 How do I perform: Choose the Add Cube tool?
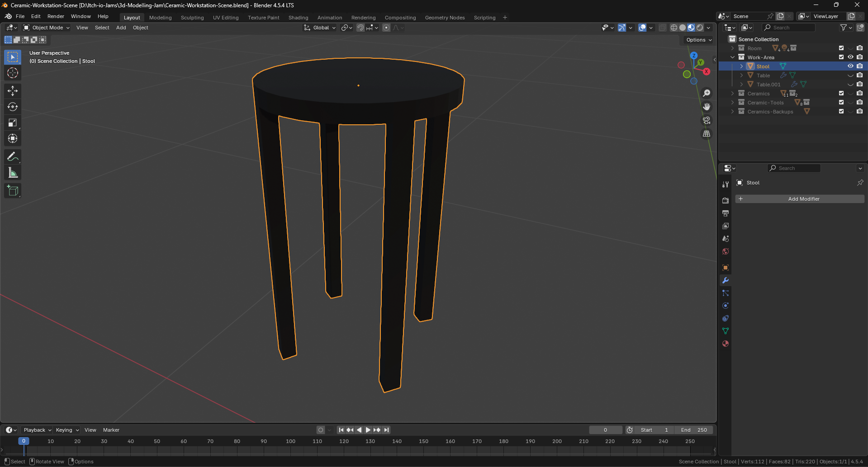point(13,191)
